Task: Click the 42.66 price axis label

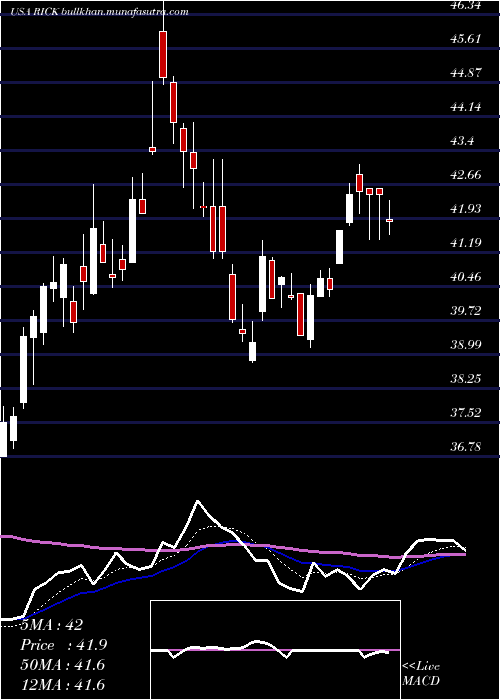Action: (466, 175)
